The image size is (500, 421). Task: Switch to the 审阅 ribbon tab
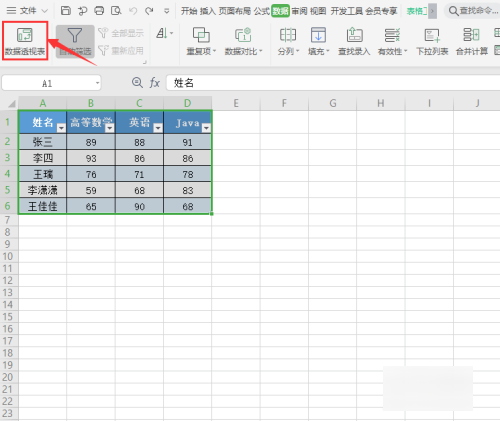click(x=299, y=11)
